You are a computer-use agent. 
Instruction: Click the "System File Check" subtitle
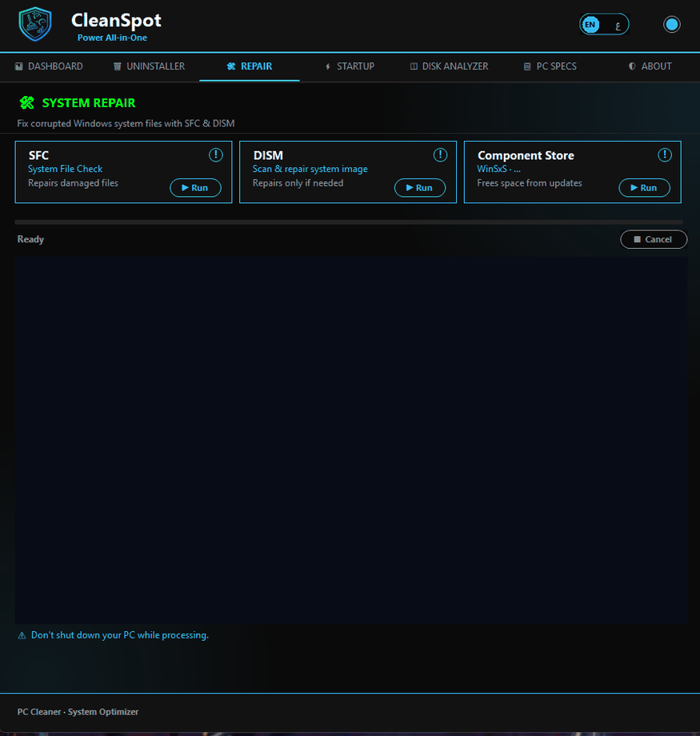tap(66, 169)
